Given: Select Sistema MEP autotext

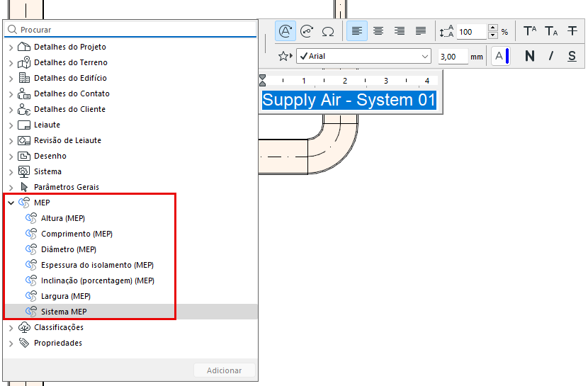Looking at the screenshot, I should click(64, 312).
